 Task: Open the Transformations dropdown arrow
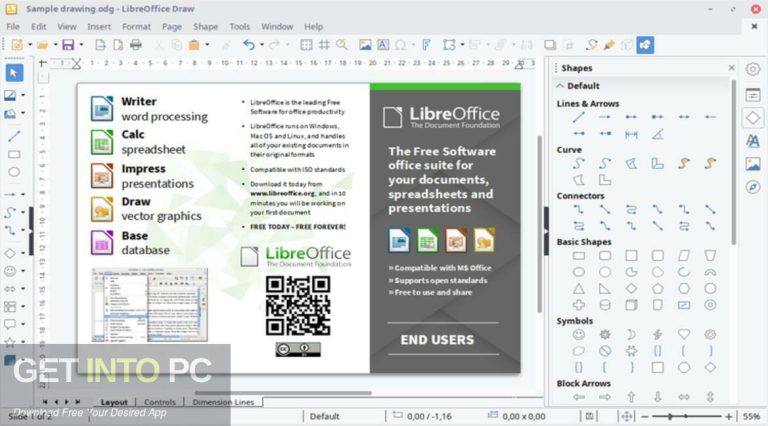(462, 45)
